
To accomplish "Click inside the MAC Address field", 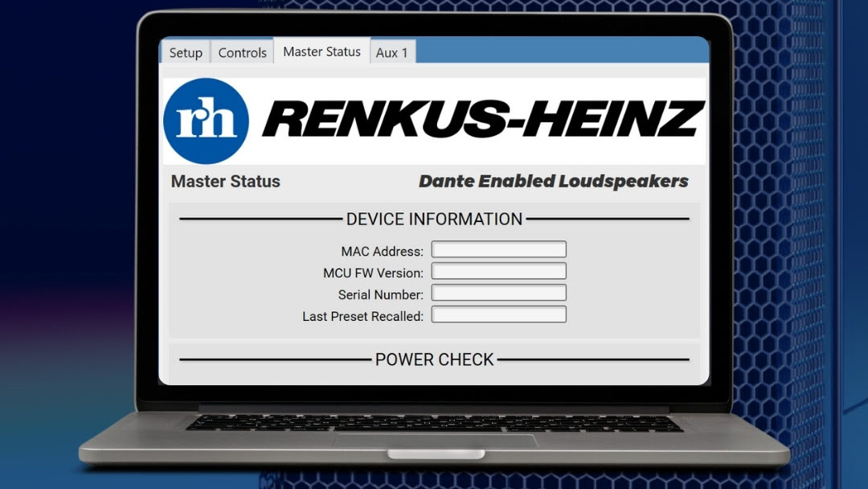I will point(498,249).
